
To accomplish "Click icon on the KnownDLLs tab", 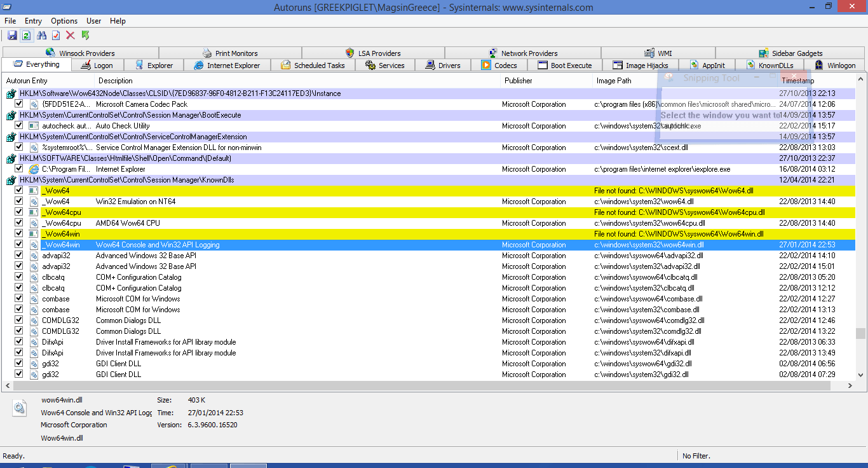I will click(x=751, y=65).
